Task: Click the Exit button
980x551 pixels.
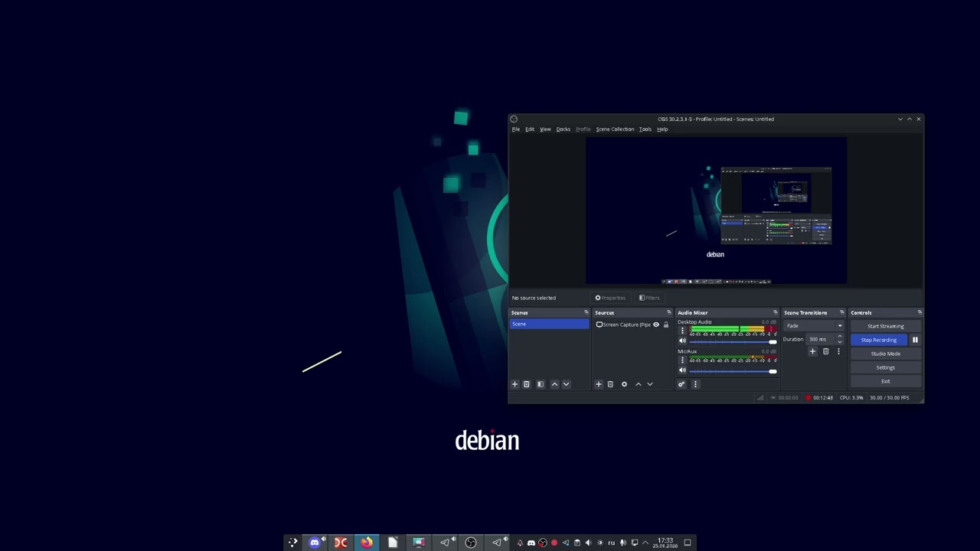Action: pos(885,381)
